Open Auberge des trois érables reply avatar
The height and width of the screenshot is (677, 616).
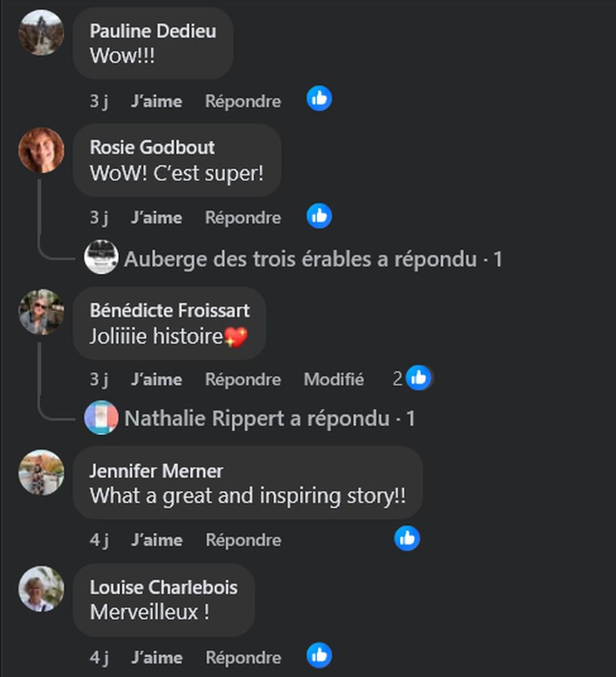tap(101, 258)
